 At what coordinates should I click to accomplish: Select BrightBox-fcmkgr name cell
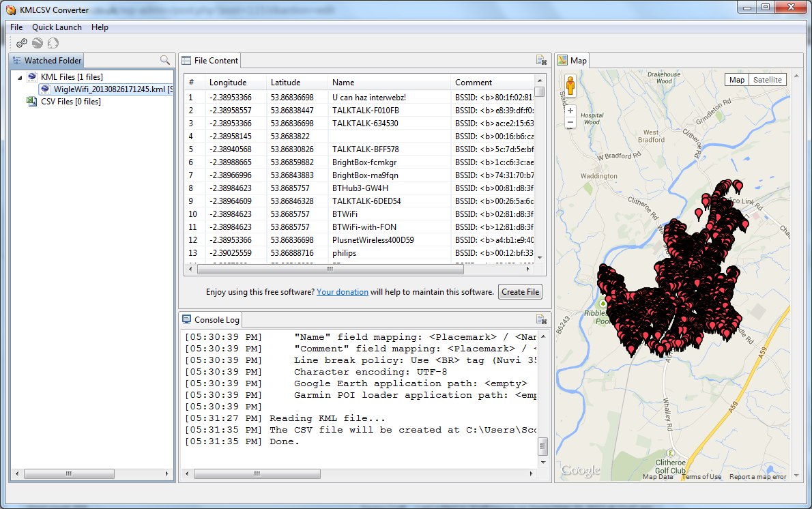(x=390, y=162)
